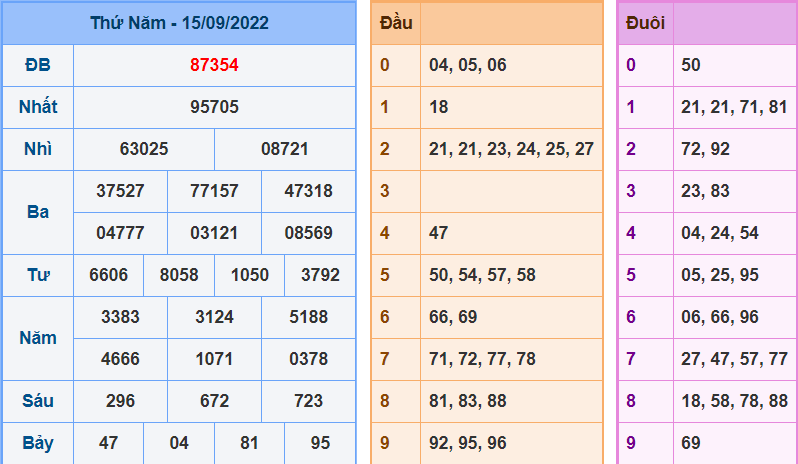Click Ba prize number 37527
The height and width of the screenshot is (464, 798).
click(121, 191)
